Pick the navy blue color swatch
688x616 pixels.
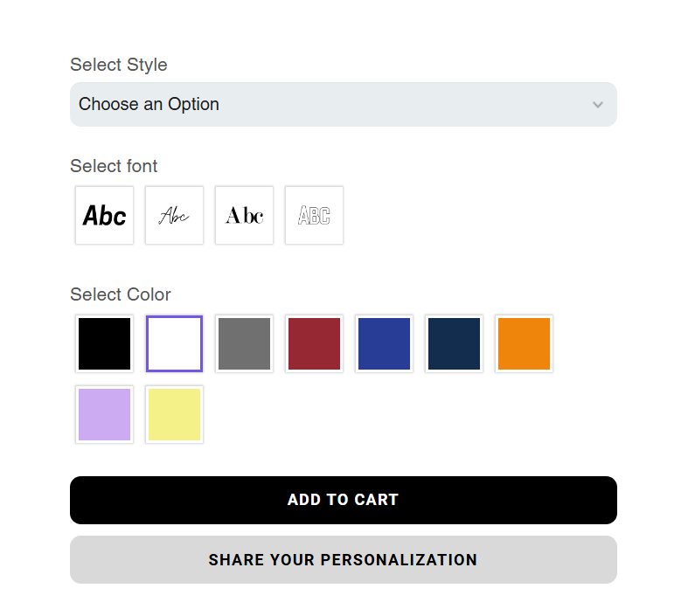[455, 344]
